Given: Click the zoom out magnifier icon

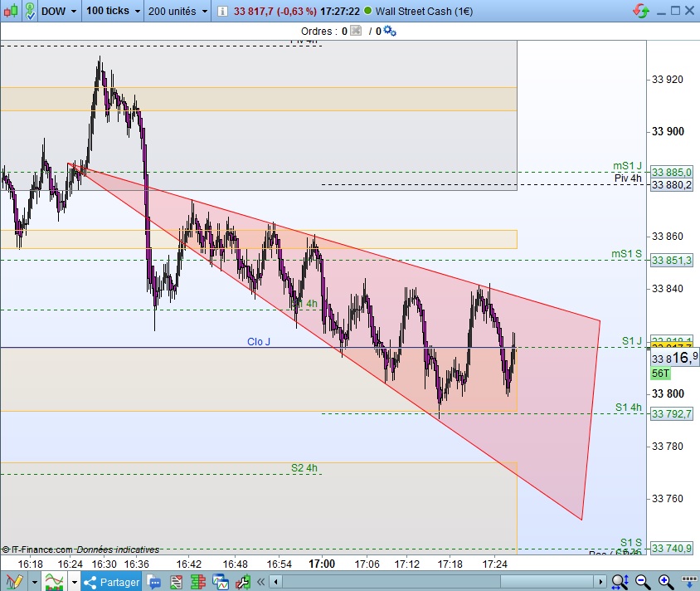Looking at the screenshot, I should pyautogui.click(x=643, y=582).
